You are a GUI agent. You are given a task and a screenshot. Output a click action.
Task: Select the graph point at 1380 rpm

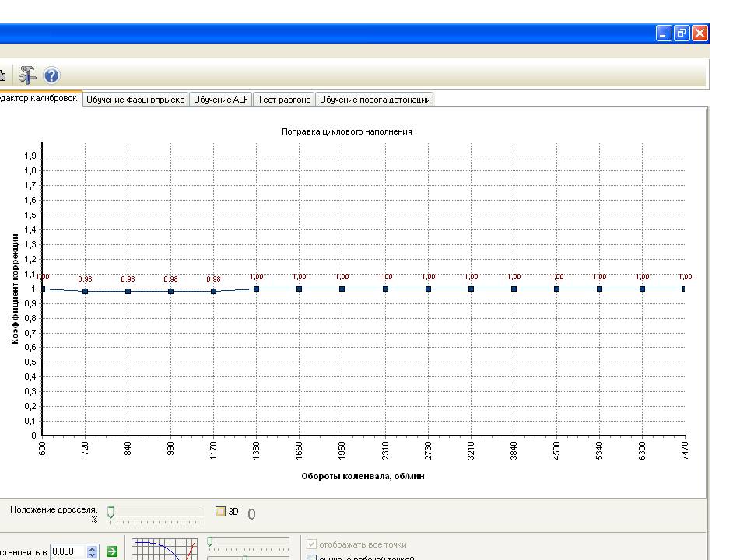click(256, 289)
